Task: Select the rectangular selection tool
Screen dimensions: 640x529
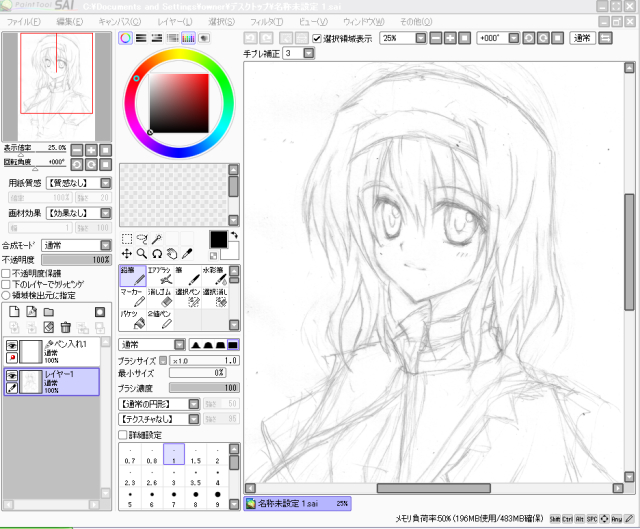Action: tap(127, 239)
